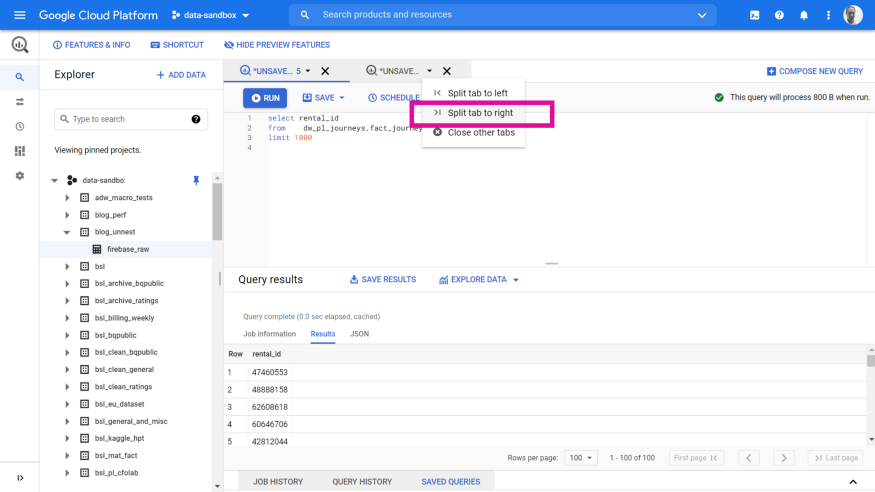Open Data transfers icon in sidebar
Screen dimensions: 875x492
(20, 102)
